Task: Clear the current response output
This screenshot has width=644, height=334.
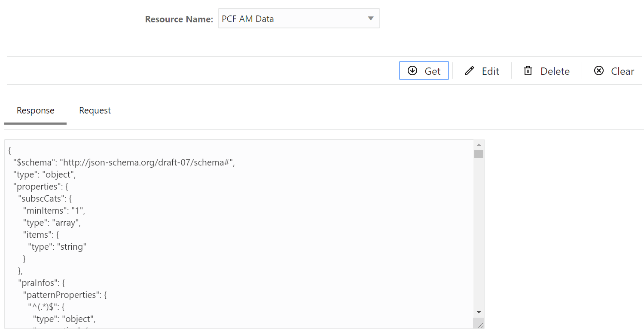Action: click(x=613, y=70)
